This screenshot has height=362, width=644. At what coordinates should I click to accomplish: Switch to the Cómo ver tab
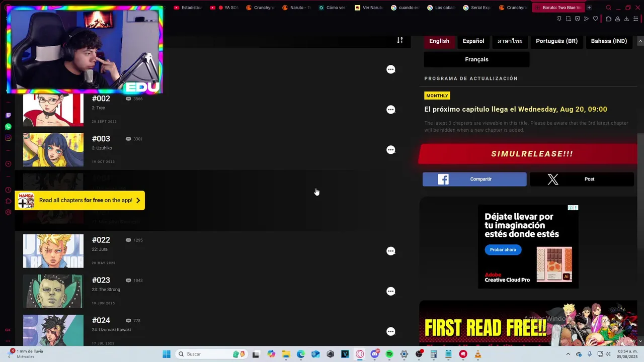pos(332,8)
